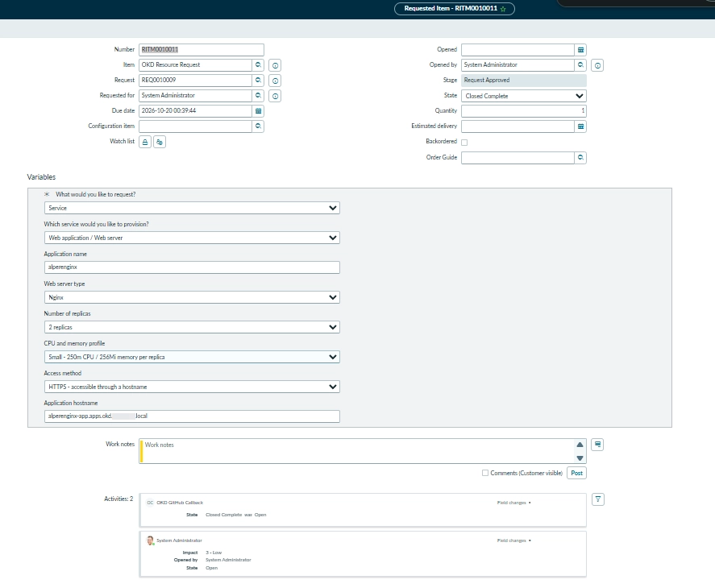The height and width of the screenshot is (588, 715).
Task: Open the Configuration item lookup
Action: pyautogui.click(x=258, y=126)
